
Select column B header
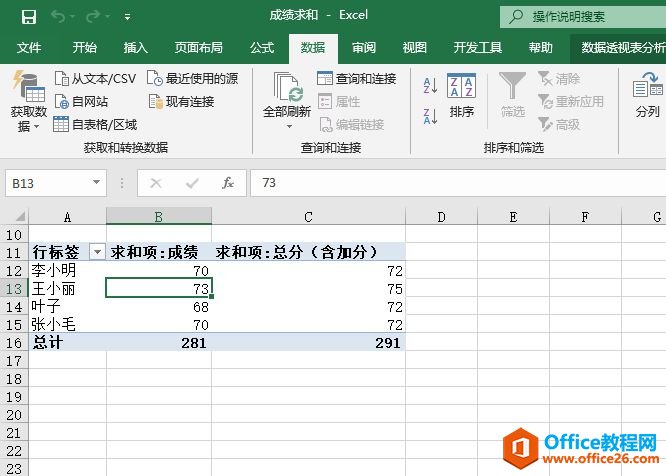pos(159,217)
